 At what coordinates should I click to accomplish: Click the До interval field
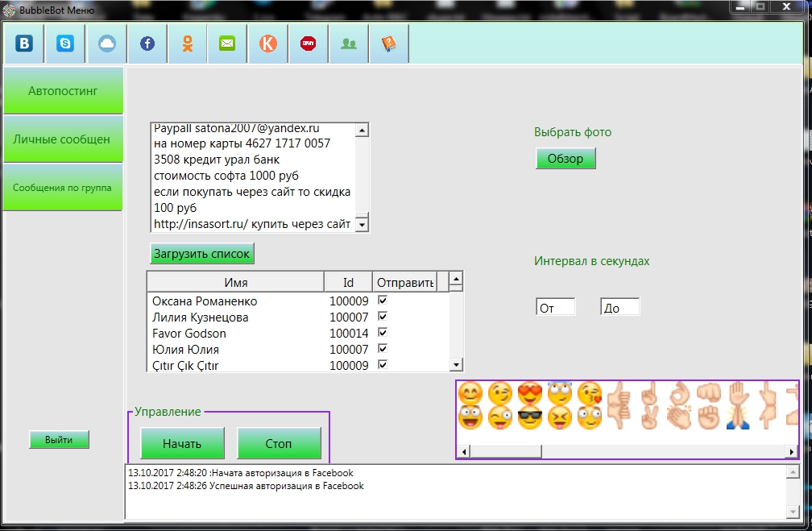coord(620,307)
